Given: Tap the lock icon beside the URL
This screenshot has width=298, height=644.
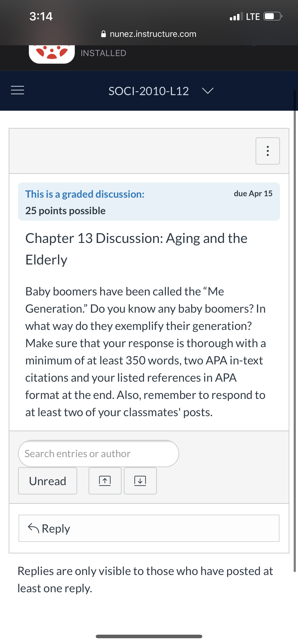Looking at the screenshot, I should [x=103, y=34].
